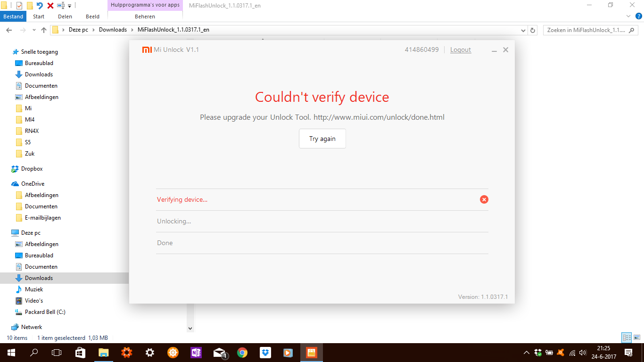
Task: Open taskbar search magnifier
Action: pyautogui.click(x=34, y=353)
